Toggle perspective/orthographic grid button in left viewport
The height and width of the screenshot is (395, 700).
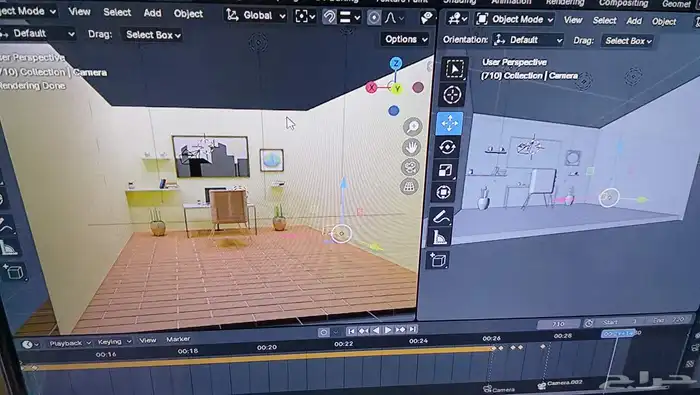pos(409,186)
